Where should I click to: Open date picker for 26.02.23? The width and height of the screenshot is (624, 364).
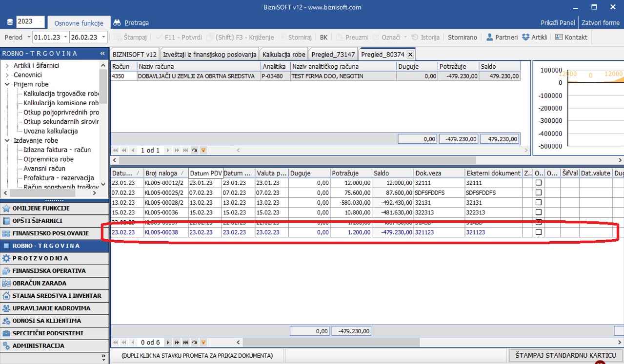coord(103,37)
